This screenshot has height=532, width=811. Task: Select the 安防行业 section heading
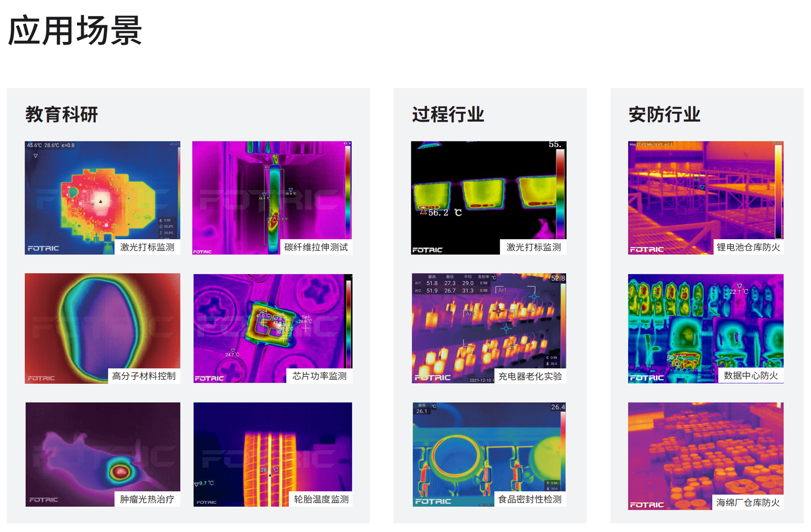point(664,114)
